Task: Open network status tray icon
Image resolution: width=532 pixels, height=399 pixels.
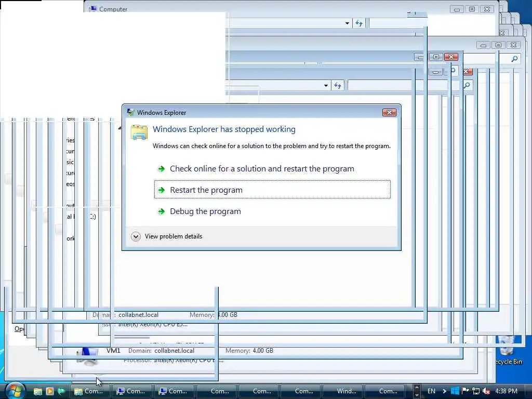Action: pos(476,391)
